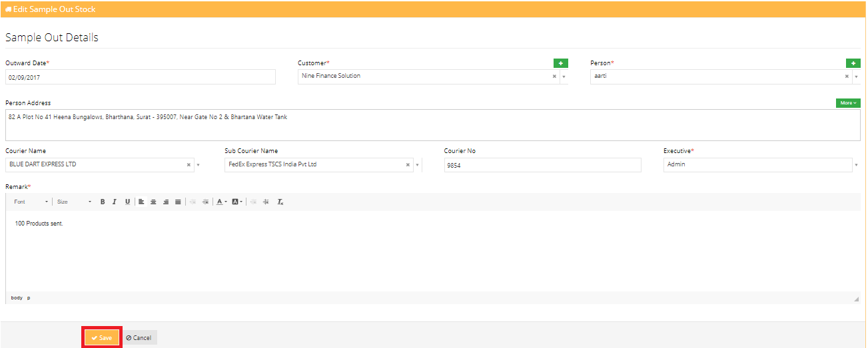Screen dimensions: 868x348
Task: Click the Courier No input field
Action: (x=542, y=165)
